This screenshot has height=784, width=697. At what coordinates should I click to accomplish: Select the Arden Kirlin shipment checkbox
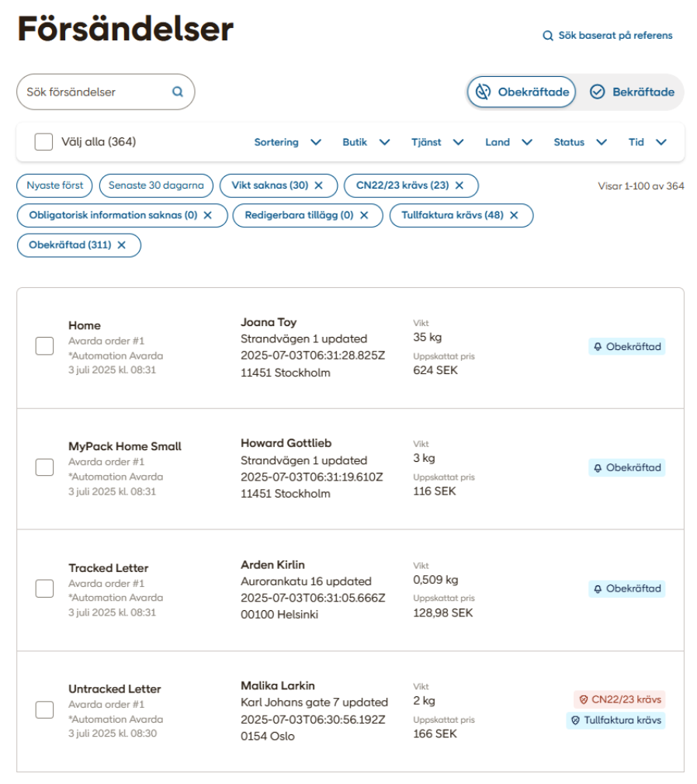pos(44,588)
